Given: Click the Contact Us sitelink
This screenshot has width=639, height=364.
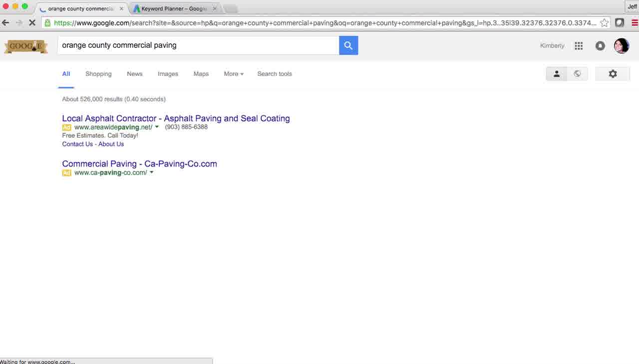Looking at the screenshot, I should (77, 144).
